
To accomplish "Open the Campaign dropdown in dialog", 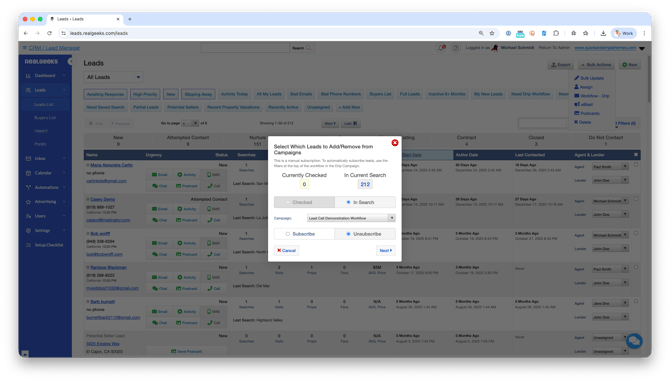I will click(x=351, y=218).
